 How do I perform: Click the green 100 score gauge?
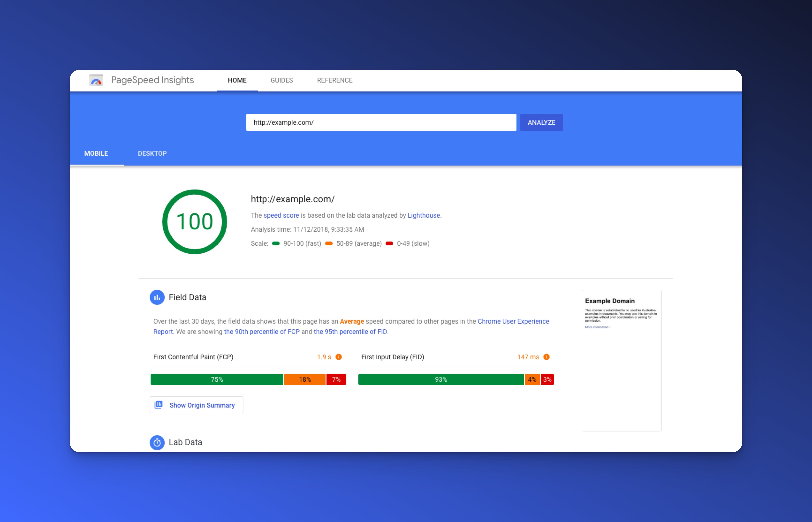click(x=195, y=222)
